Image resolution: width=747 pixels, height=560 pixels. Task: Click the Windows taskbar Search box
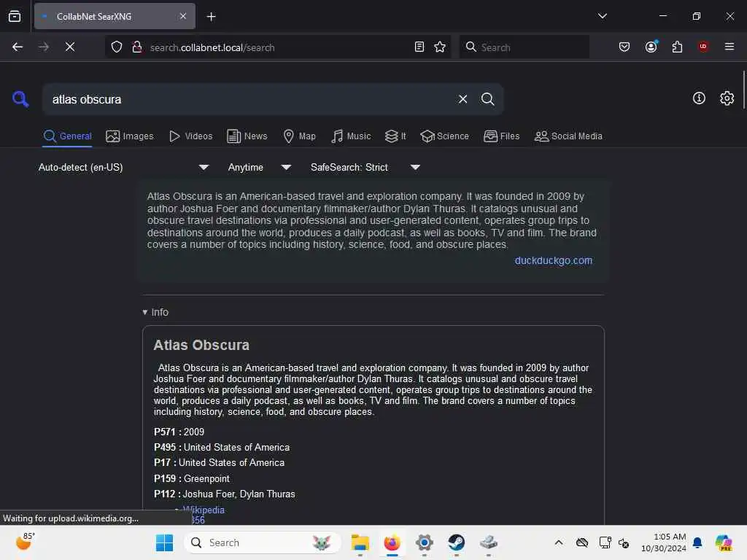pos(263,542)
